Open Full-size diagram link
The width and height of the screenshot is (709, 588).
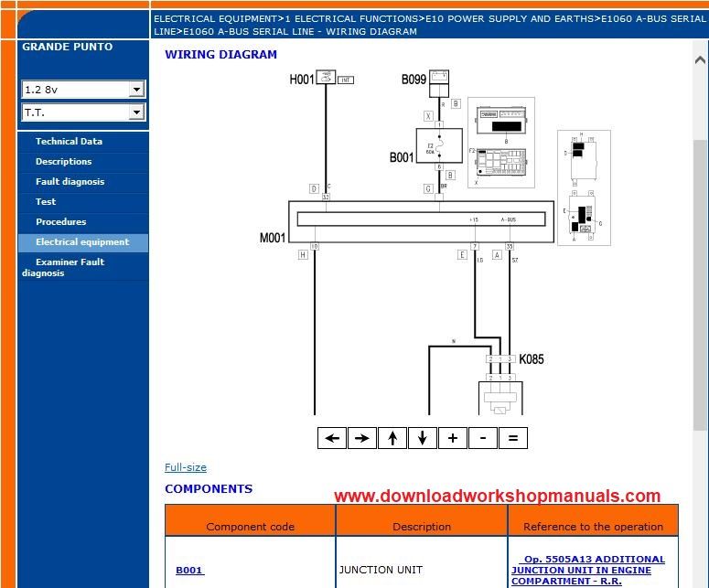coord(186,467)
